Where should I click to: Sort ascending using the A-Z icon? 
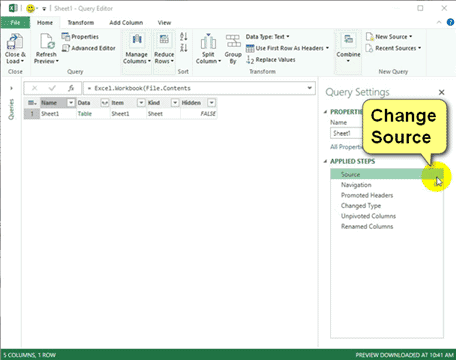pyautogui.click(x=184, y=36)
